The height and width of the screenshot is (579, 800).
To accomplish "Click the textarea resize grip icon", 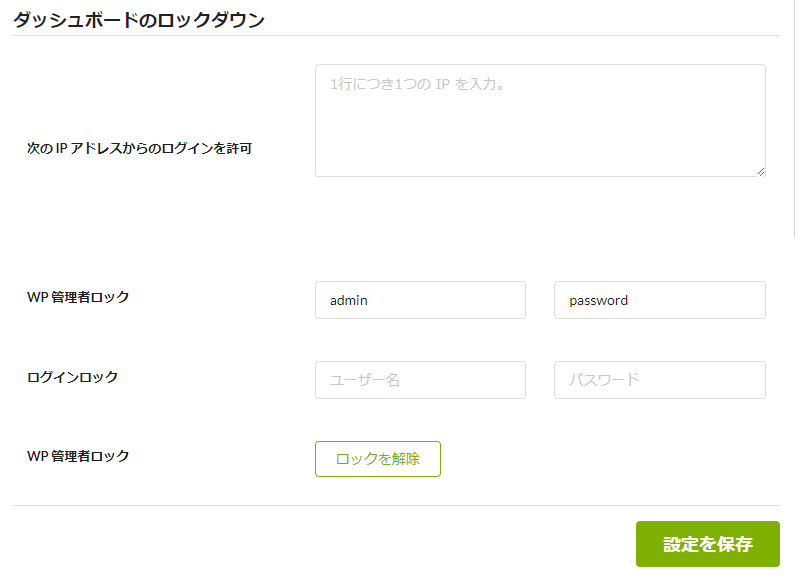I will click(x=761, y=172).
